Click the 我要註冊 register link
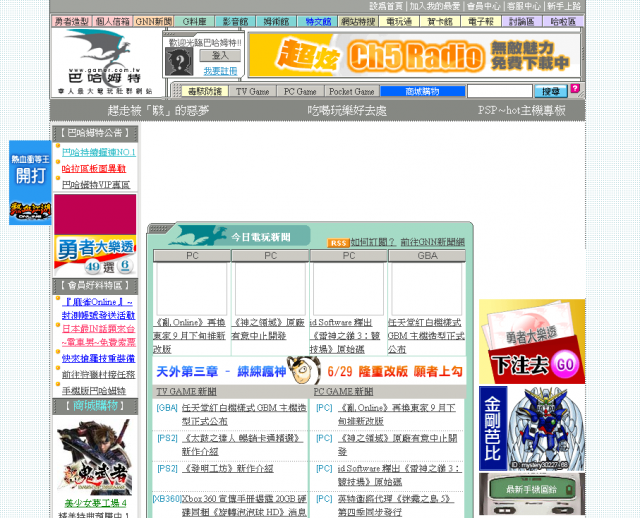 [x=220, y=71]
